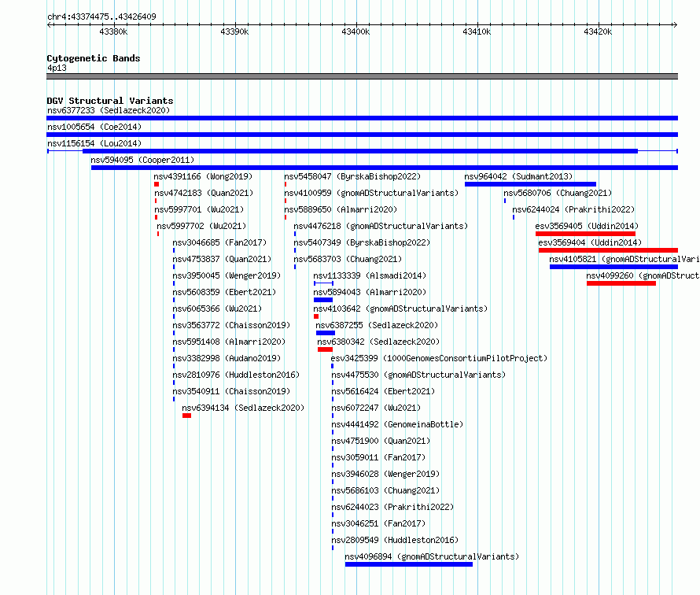Click nsv4753837 (Quan2021) label
The width and height of the screenshot is (700, 595).
[x=222, y=259]
